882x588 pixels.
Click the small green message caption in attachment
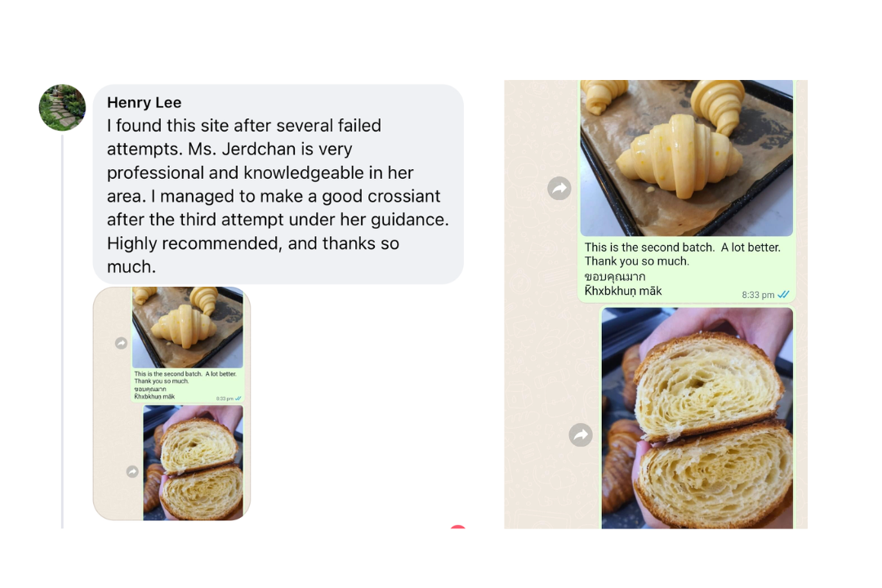(187, 385)
